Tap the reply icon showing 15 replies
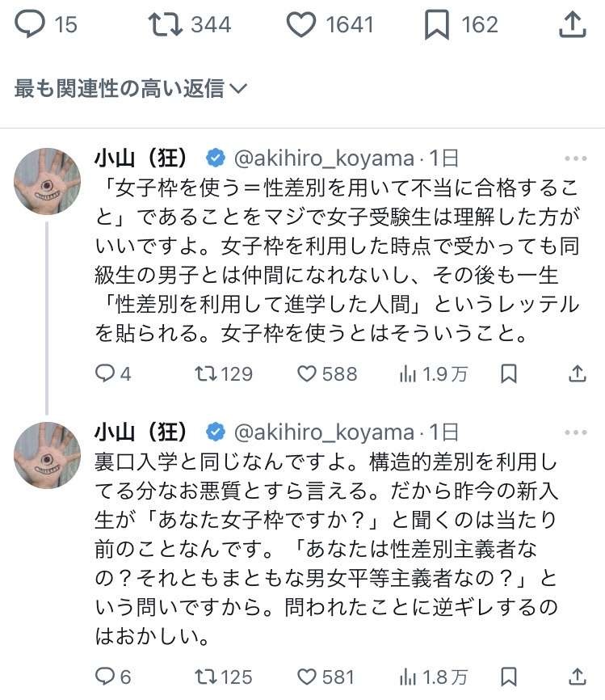 pyautogui.click(x=30, y=25)
